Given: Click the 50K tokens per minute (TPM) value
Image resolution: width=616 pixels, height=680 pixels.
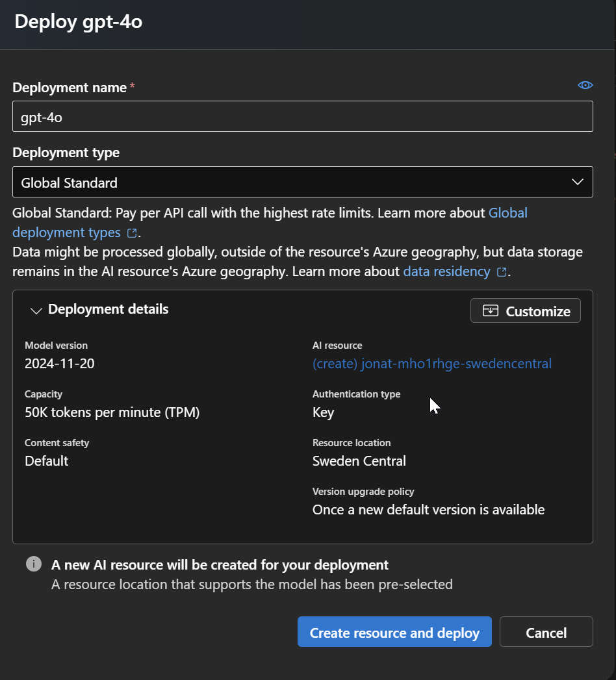Looking at the screenshot, I should click(112, 412).
